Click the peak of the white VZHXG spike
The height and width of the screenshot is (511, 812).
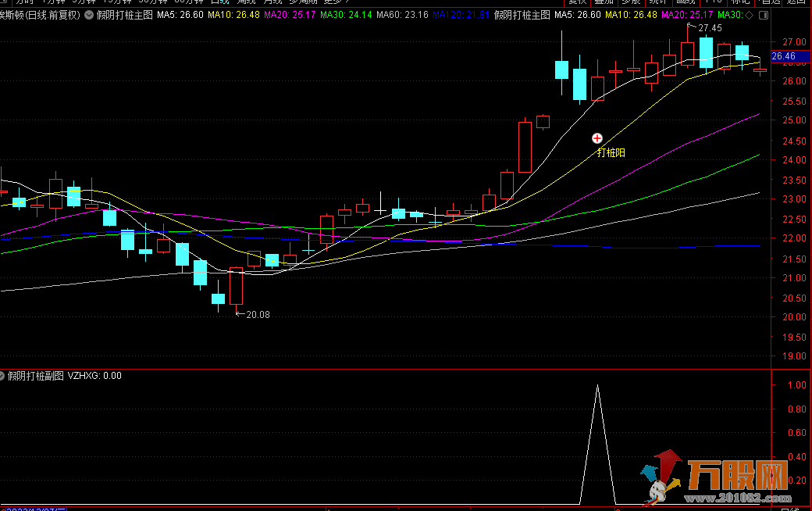[597, 385]
